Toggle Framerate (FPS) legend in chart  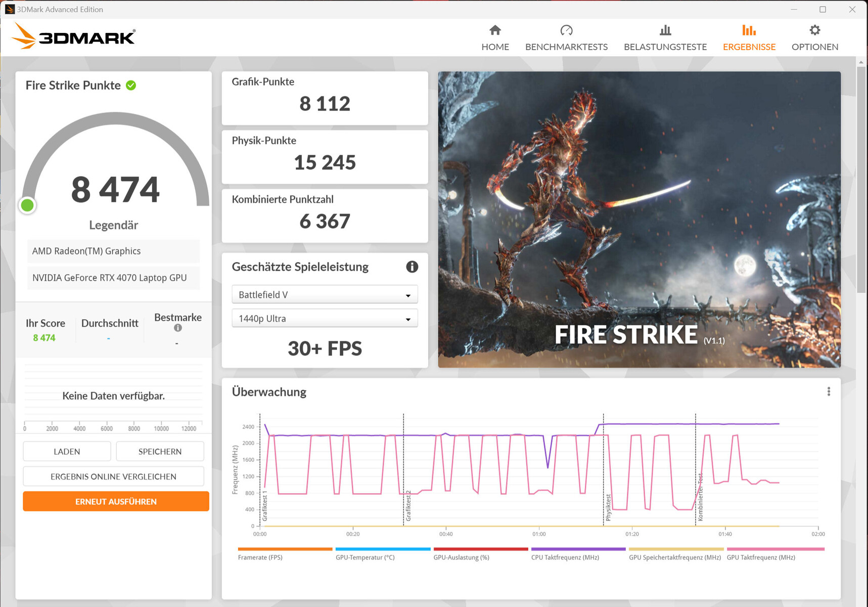point(260,557)
